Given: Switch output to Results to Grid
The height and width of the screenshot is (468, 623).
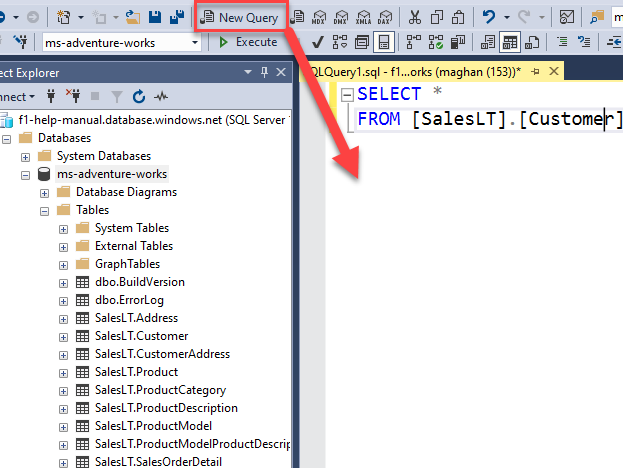Looking at the screenshot, I should [x=510, y=42].
